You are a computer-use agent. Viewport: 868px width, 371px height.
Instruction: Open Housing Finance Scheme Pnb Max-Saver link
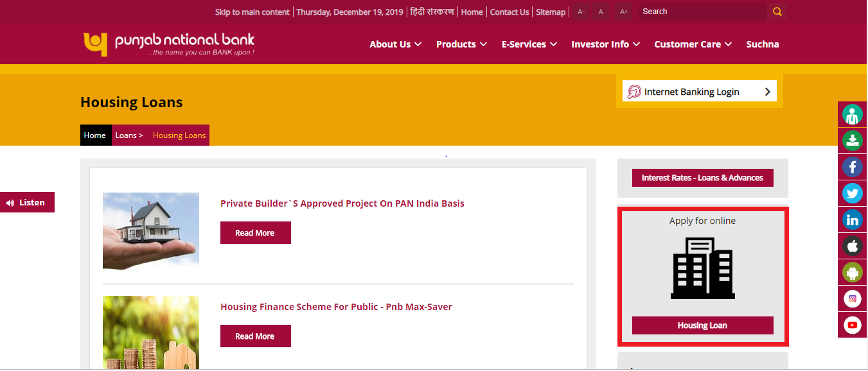point(336,307)
